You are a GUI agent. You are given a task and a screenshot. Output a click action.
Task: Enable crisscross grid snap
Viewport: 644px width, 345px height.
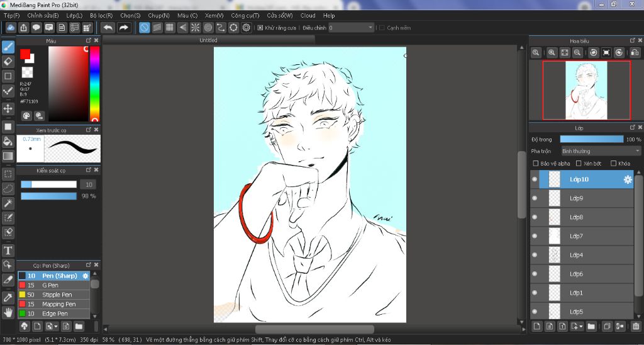click(x=170, y=28)
